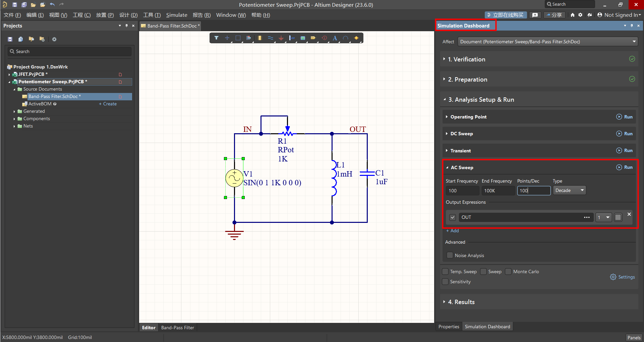
Task: Open the Affect document dropdown
Action: (548, 42)
